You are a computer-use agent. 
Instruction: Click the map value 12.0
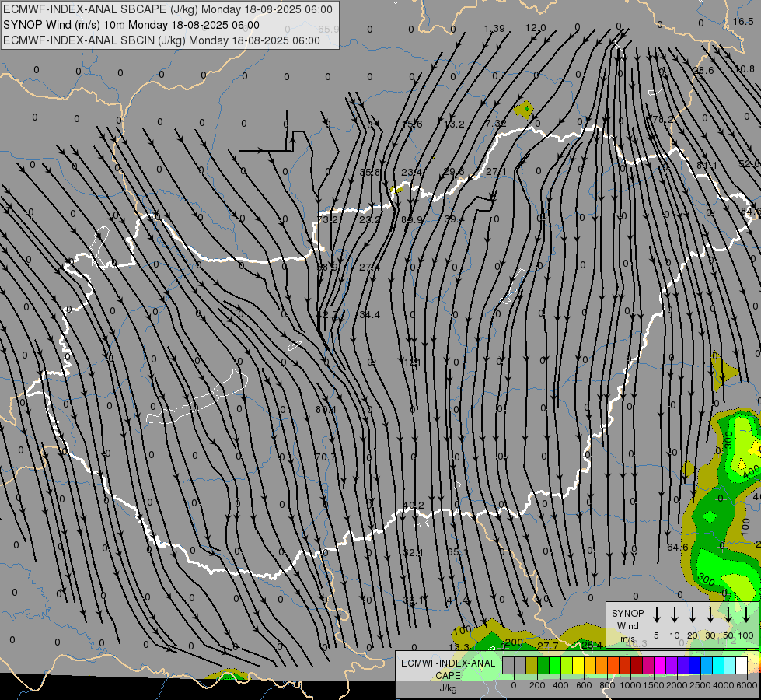coord(536,28)
